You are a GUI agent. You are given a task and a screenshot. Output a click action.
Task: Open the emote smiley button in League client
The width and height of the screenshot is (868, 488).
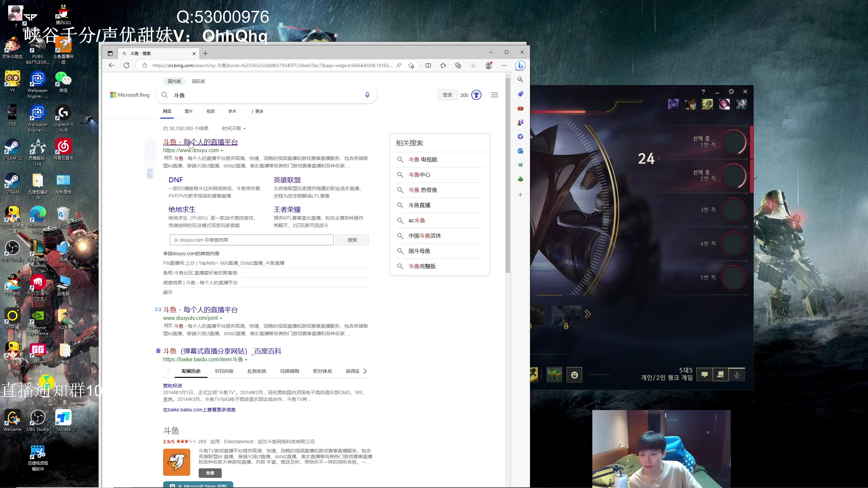click(574, 375)
